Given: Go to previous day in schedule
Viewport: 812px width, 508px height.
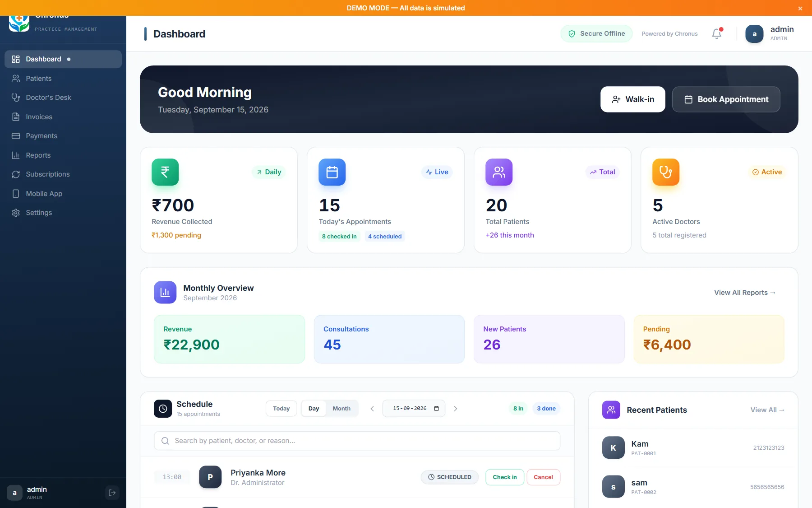Looking at the screenshot, I should coord(372,409).
